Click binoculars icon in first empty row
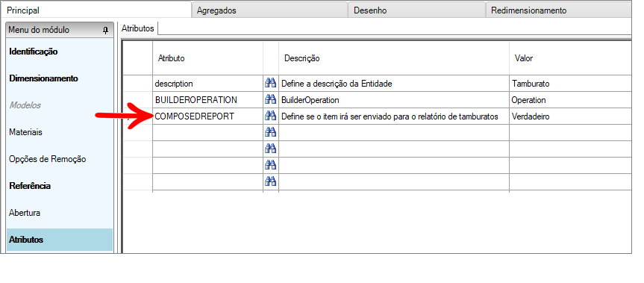This screenshot has width=644, height=283. [x=270, y=132]
